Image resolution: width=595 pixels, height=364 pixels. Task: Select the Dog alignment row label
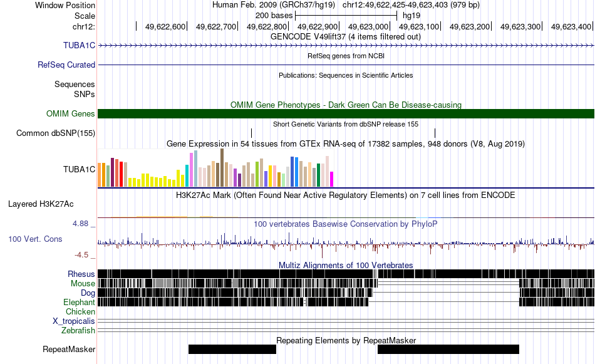pyautogui.click(x=88, y=293)
